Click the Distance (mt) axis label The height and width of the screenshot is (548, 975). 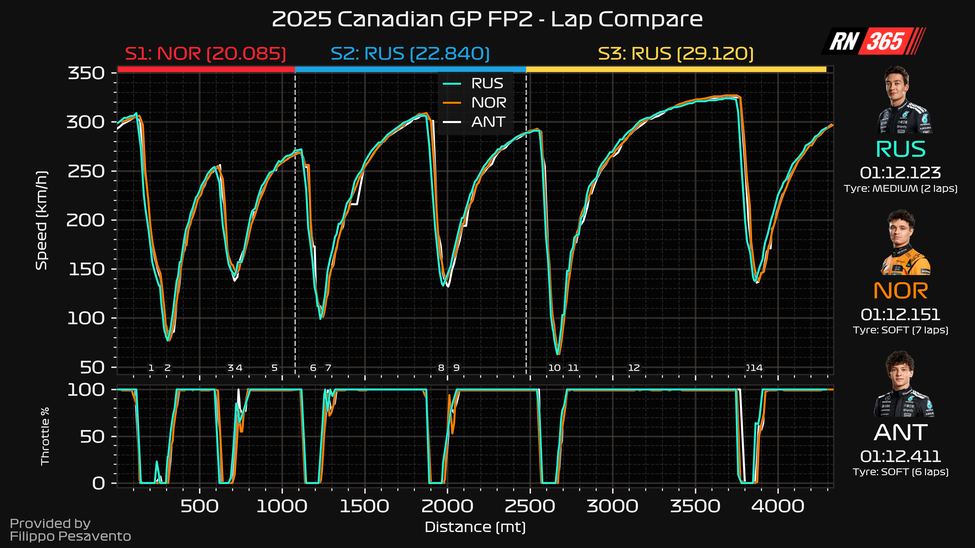pos(474,527)
